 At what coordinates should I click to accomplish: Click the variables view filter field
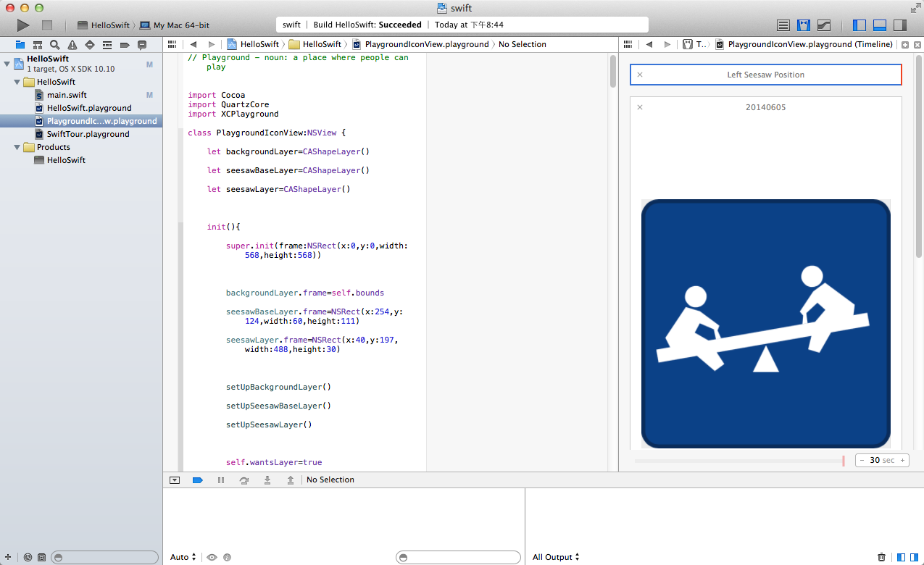click(x=458, y=557)
